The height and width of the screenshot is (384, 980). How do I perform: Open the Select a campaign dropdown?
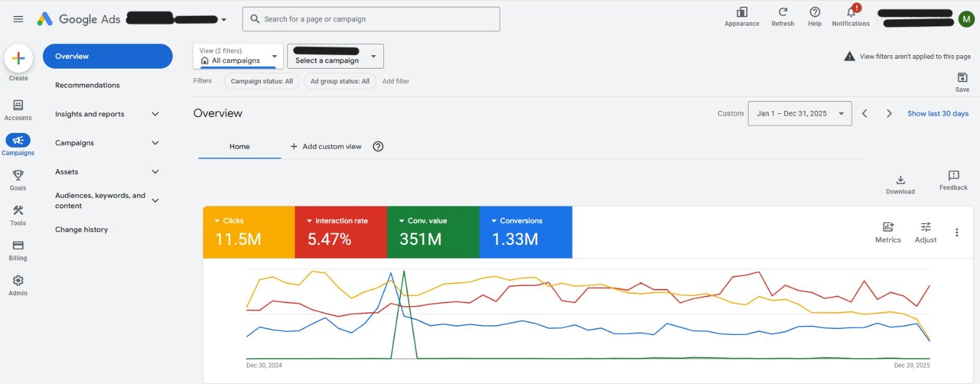335,56
